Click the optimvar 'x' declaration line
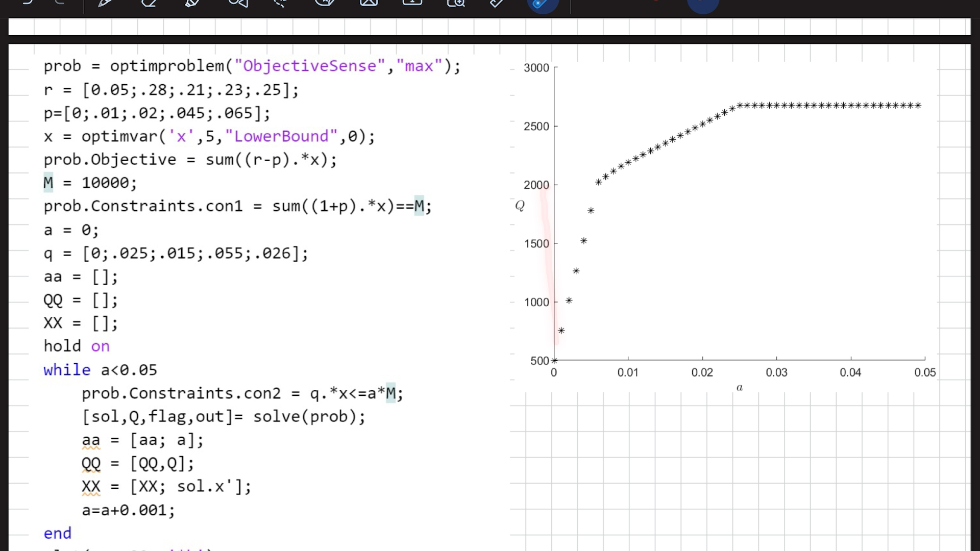The image size is (980, 551). (x=209, y=137)
